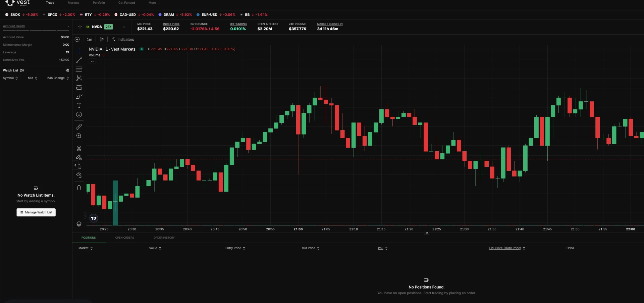Screen dimensions: 644x303
Task: Click the 8H Funding label
Action: pyautogui.click(x=238, y=24)
